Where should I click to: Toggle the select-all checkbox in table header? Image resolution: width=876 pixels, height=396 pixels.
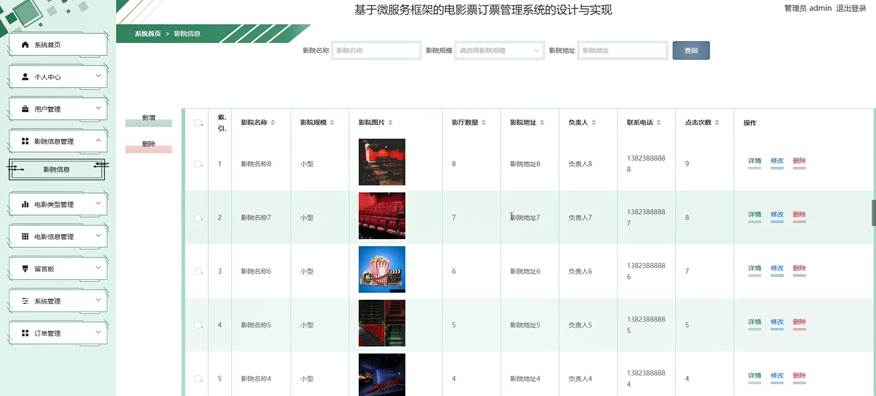point(198,123)
